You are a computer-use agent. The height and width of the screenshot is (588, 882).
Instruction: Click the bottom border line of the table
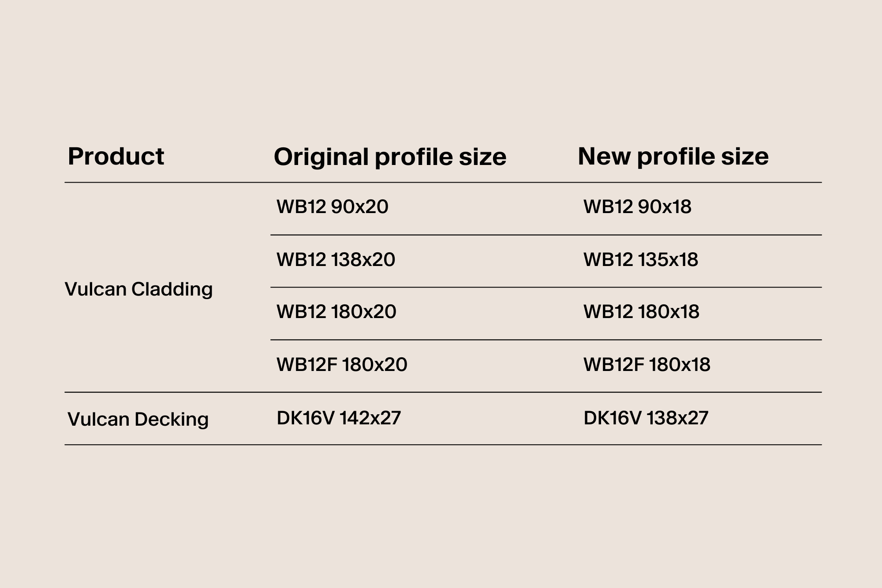pos(443,445)
